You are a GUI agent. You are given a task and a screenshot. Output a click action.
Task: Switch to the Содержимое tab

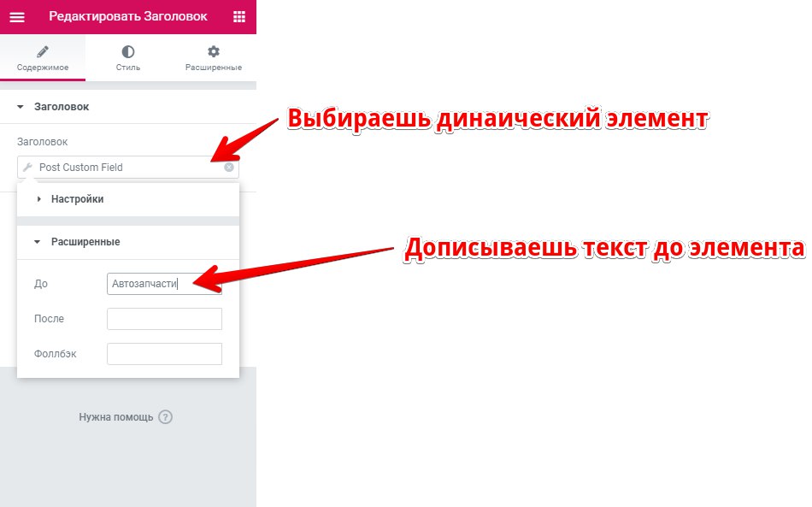(x=43, y=58)
